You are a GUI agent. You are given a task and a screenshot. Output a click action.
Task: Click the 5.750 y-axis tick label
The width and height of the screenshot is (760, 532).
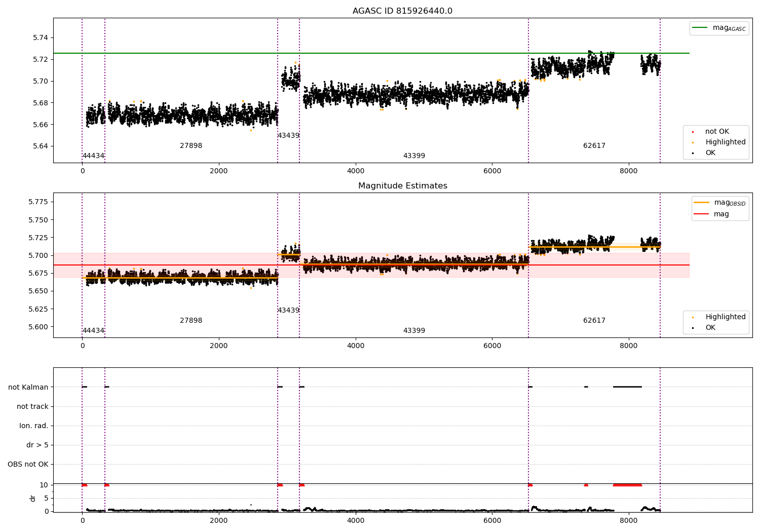point(39,220)
